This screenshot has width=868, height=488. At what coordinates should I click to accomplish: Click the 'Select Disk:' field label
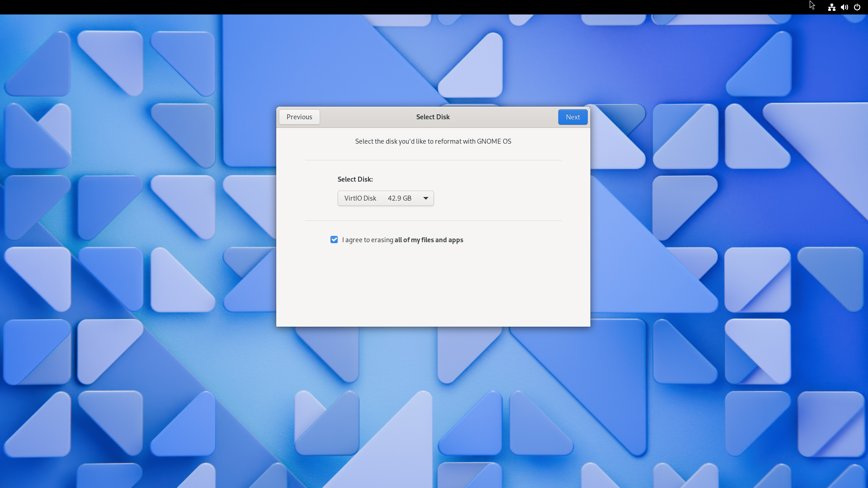(x=355, y=179)
